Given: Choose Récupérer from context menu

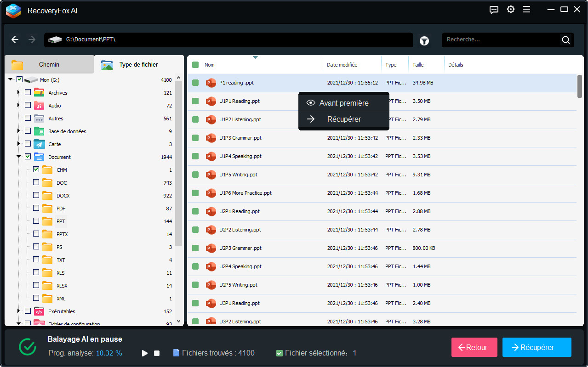Looking at the screenshot, I should point(344,119).
